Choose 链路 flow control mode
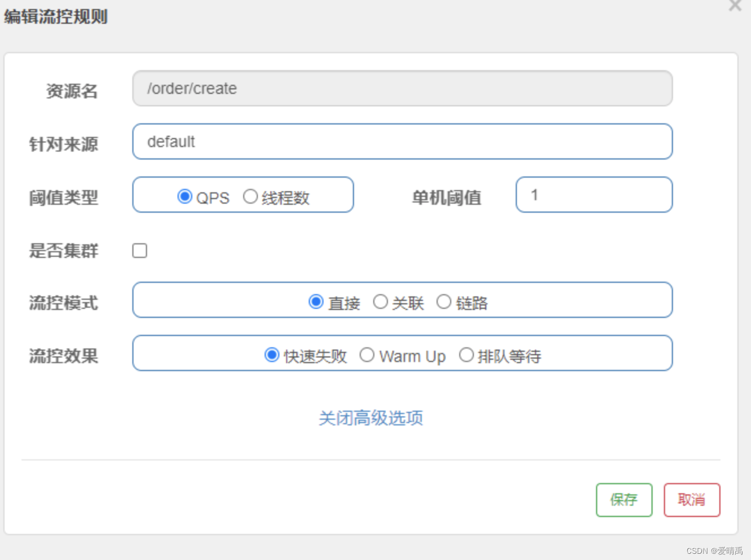Image resolution: width=751 pixels, height=560 pixels. 443,301
